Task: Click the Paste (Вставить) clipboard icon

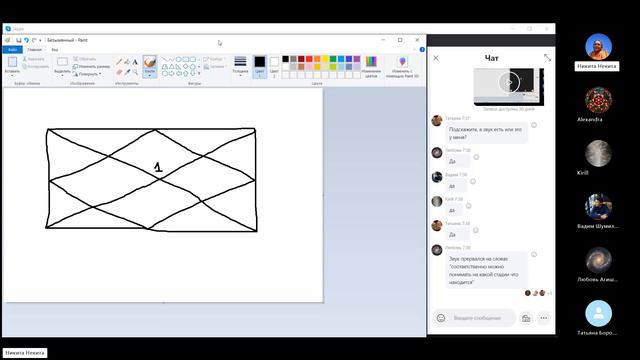Action: tap(12, 62)
